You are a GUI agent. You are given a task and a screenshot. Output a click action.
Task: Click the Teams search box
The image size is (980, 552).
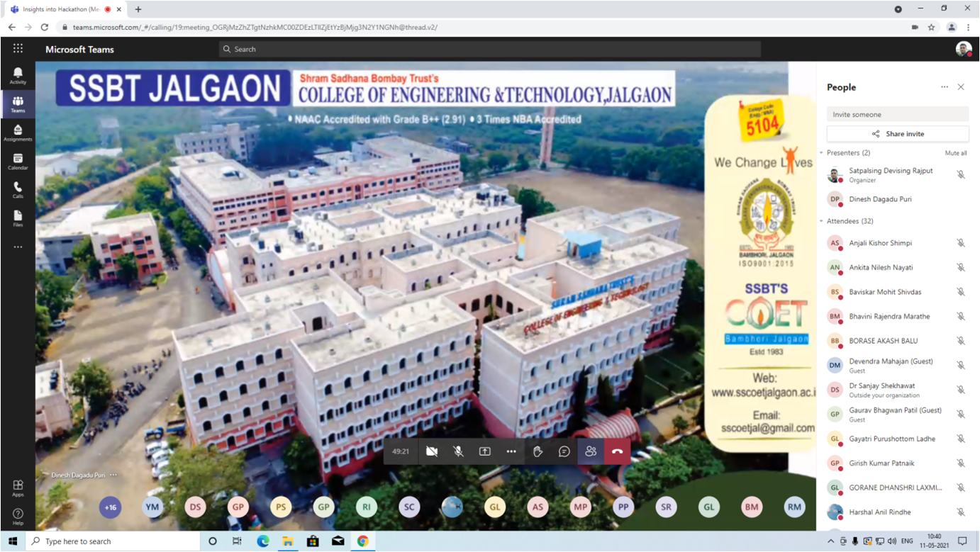tap(489, 49)
